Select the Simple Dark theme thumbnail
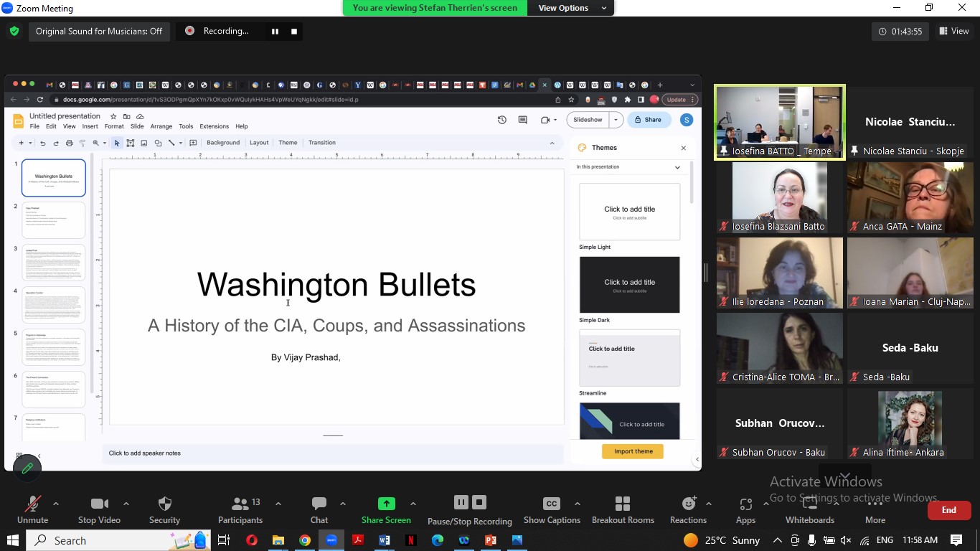The height and width of the screenshot is (551, 980). click(629, 285)
